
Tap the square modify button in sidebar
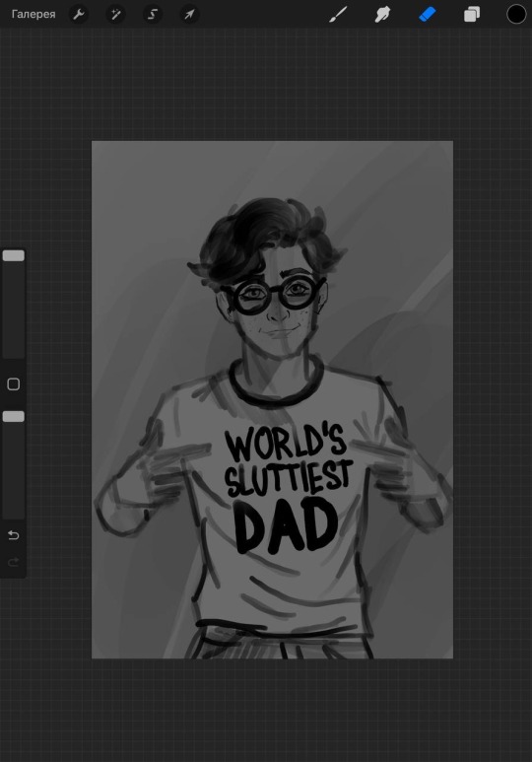tap(14, 384)
